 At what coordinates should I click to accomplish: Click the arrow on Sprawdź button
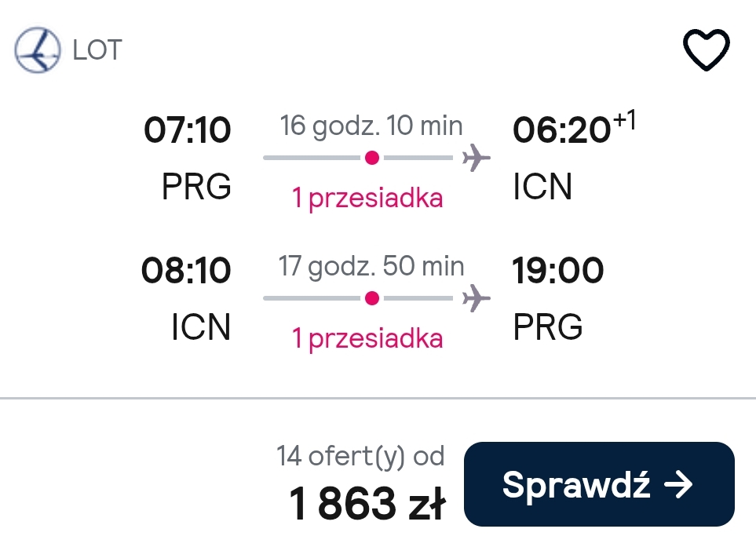point(678,484)
